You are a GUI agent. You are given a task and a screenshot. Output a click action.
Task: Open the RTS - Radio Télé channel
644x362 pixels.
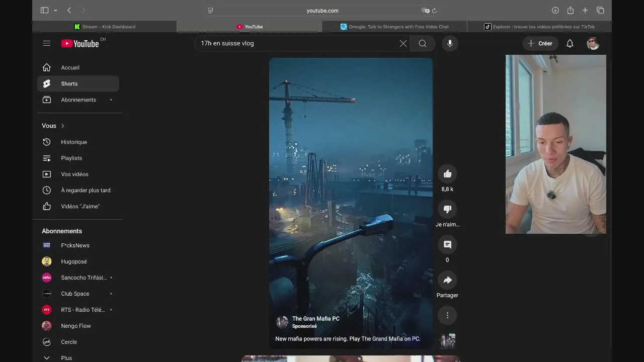[78, 310]
